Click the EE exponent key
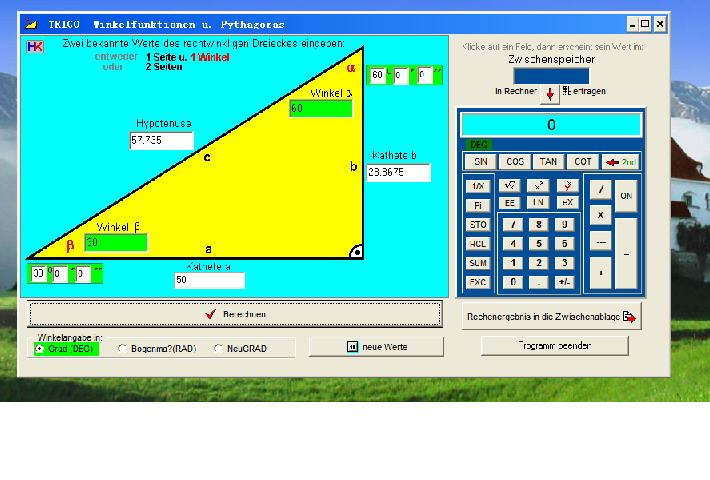 509,202
